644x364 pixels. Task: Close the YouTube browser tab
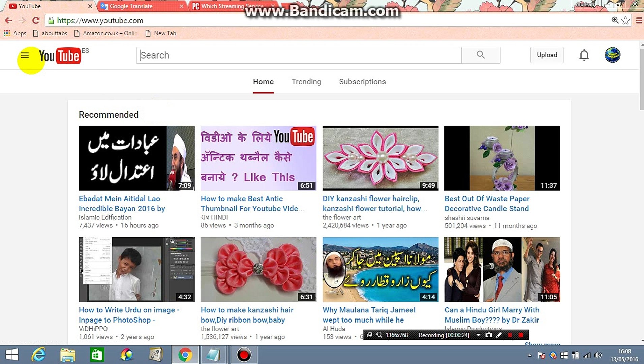click(90, 6)
